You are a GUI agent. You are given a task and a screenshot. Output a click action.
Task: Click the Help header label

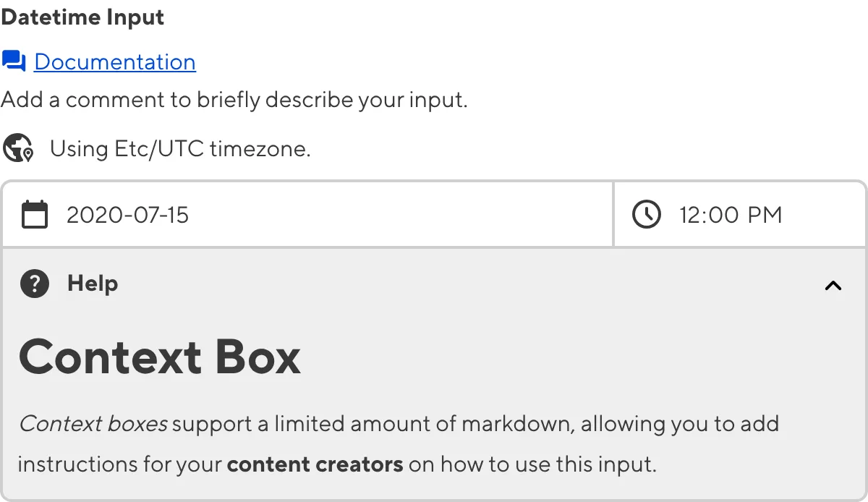[92, 284]
